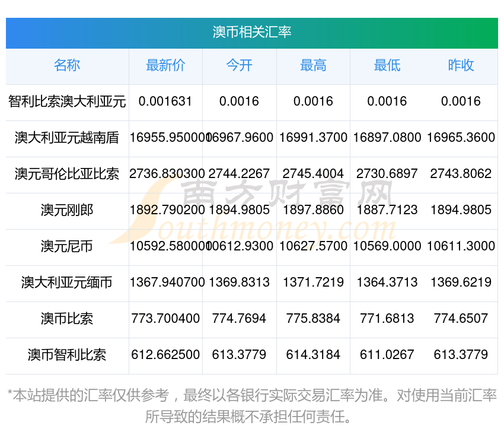Click the 16897.0800 low value
The width and height of the screenshot is (504, 435).
coord(387,138)
